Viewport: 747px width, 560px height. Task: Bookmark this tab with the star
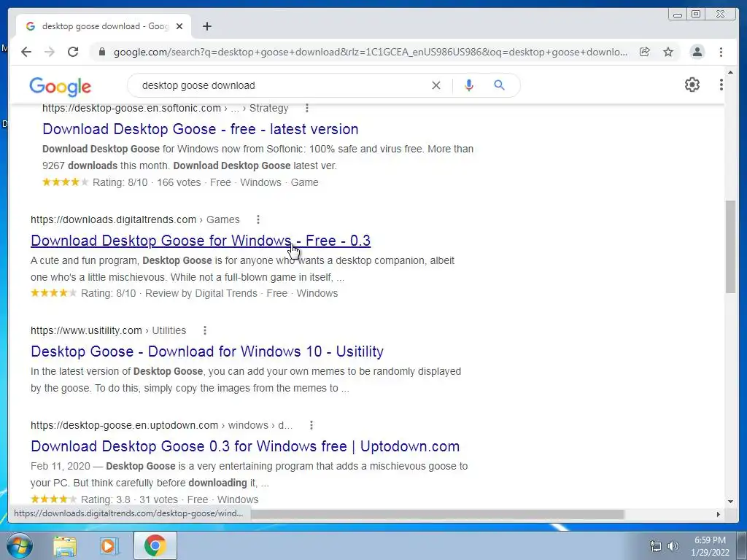(x=668, y=52)
